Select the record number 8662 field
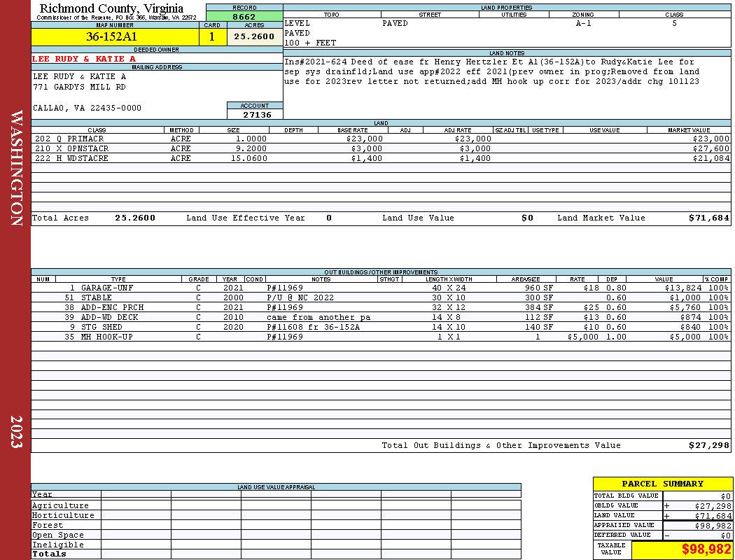Screen dimensions: 735x560 [x=244, y=16]
